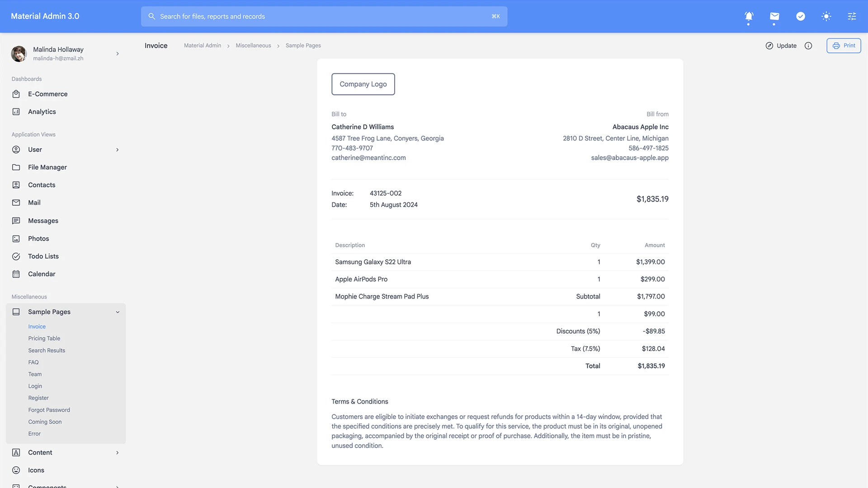Click Sample Pages breadcrumb link

pyautogui.click(x=303, y=46)
